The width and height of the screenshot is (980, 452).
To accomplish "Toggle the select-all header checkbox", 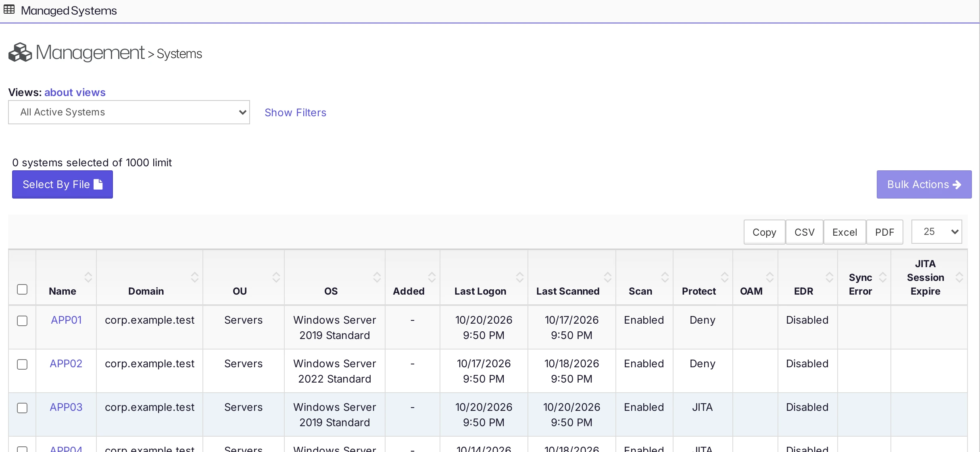I will pyautogui.click(x=22, y=289).
